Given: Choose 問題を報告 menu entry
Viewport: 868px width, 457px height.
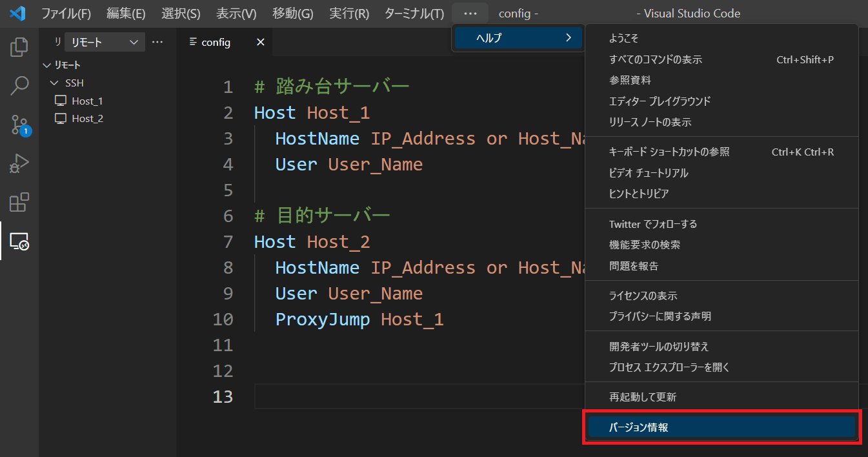Looking at the screenshot, I should 722,265.
